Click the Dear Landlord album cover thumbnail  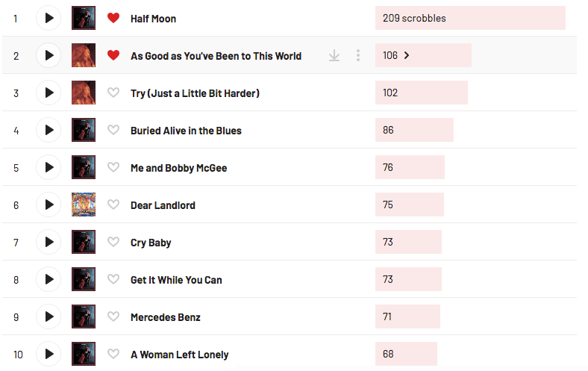tap(84, 205)
